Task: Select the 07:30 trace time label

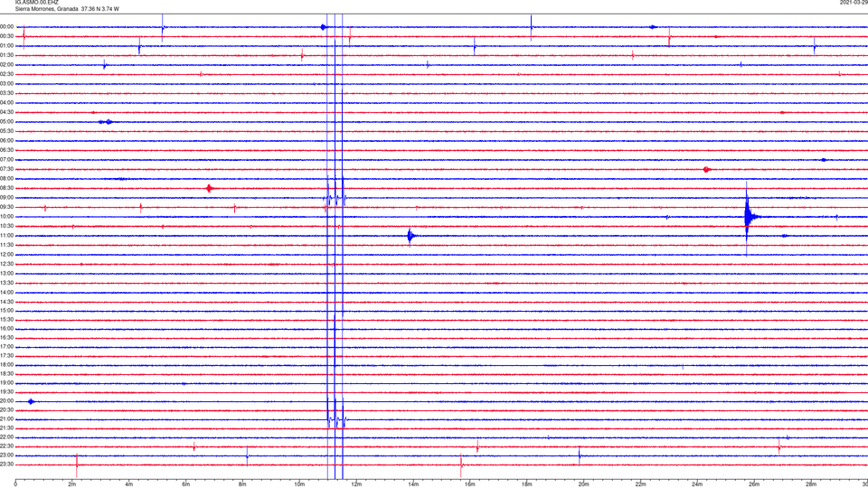Action: [x=7, y=169]
